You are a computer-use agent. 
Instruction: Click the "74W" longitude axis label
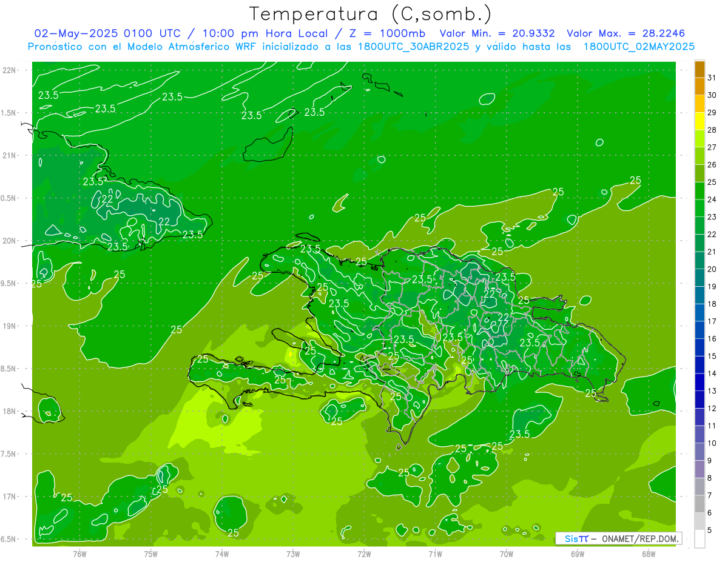[x=222, y=554]
